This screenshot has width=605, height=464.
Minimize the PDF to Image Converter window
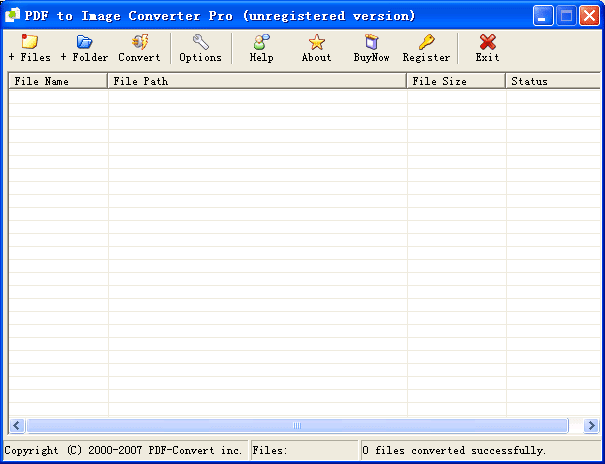click(x=543, y=16)
